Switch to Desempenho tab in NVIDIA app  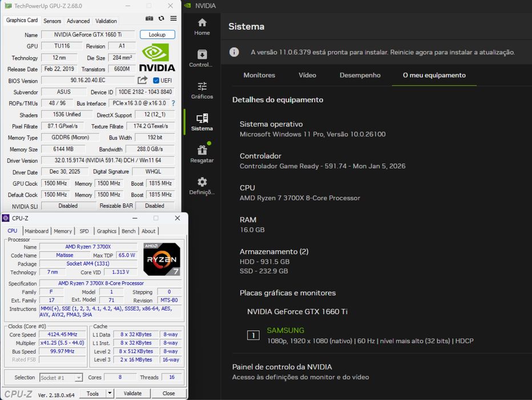(360, 75)
